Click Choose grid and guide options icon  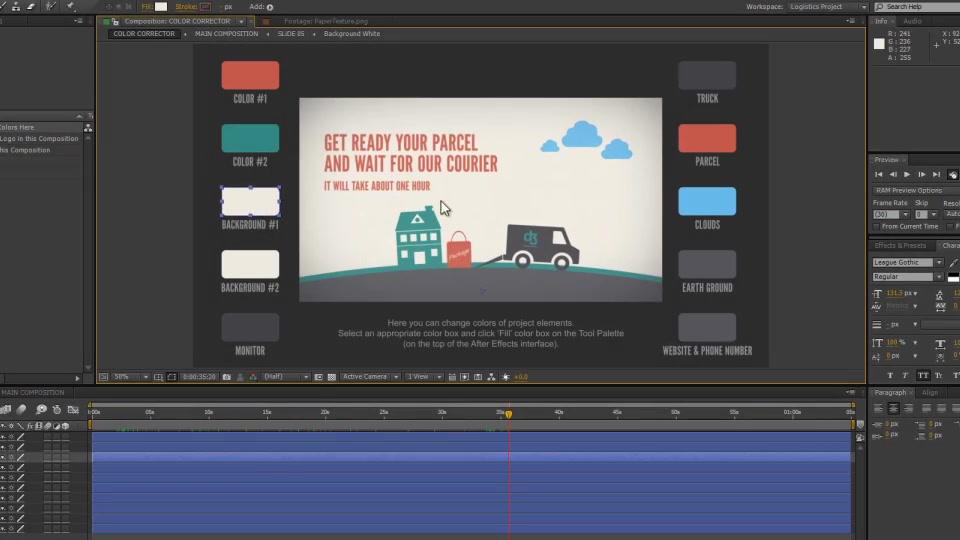coord(158,377)
